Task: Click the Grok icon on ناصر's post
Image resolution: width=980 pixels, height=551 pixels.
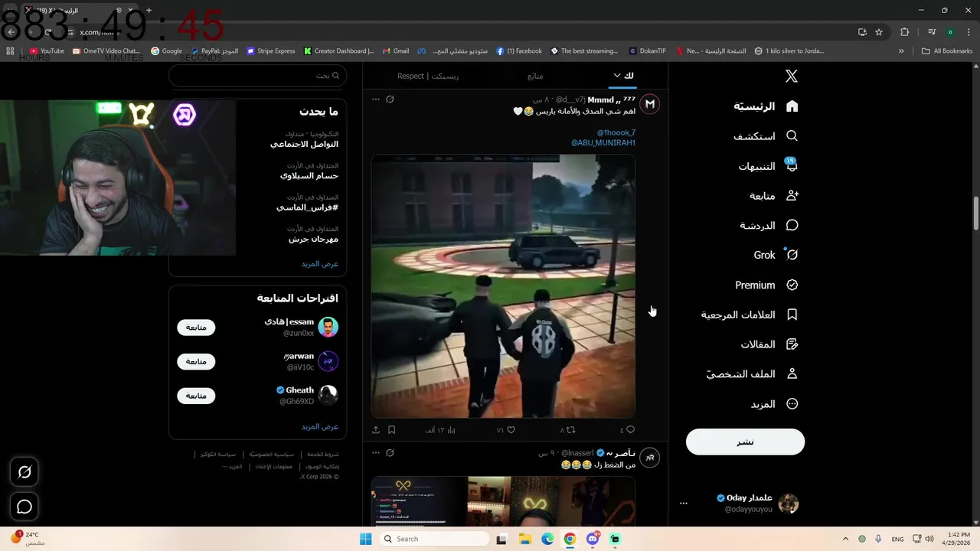Action: pyautogui.click(x=390, y=453)
